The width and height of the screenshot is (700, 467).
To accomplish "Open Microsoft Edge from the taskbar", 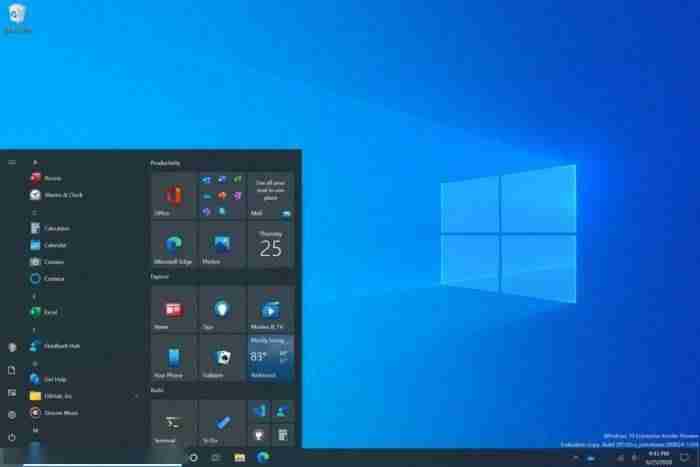I will (x=263, y=458).
